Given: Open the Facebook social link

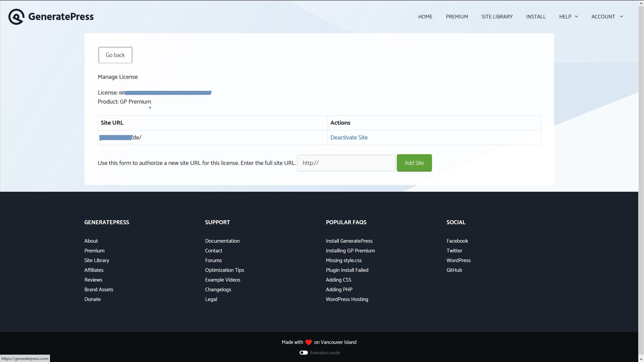Looking at the screenshot, I should (x=457, y=241).
